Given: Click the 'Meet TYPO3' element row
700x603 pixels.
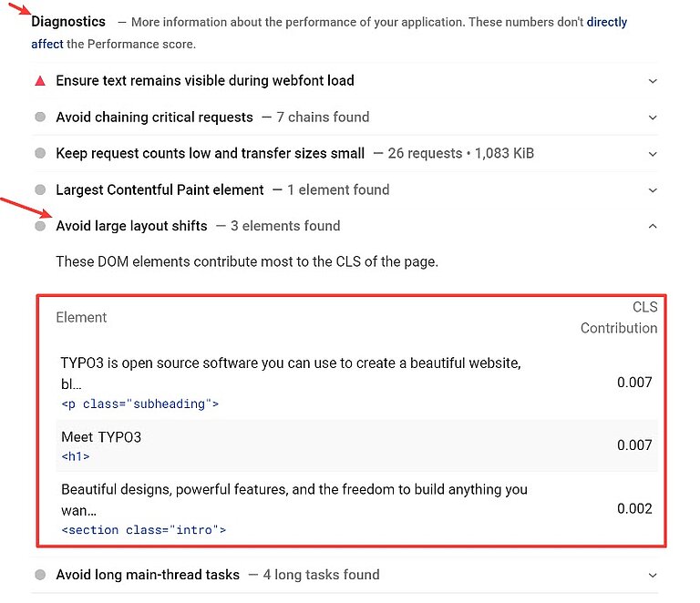Looking at the screenshot, I should [101, 437].
